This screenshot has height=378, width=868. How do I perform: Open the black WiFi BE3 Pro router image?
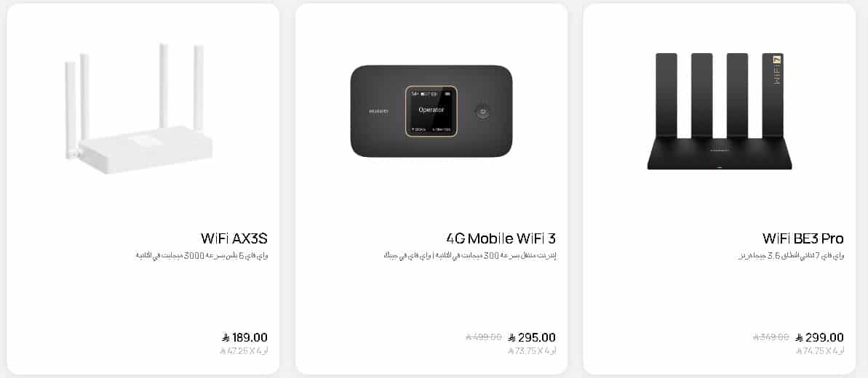pyautogui.click(x=719, y=111)
